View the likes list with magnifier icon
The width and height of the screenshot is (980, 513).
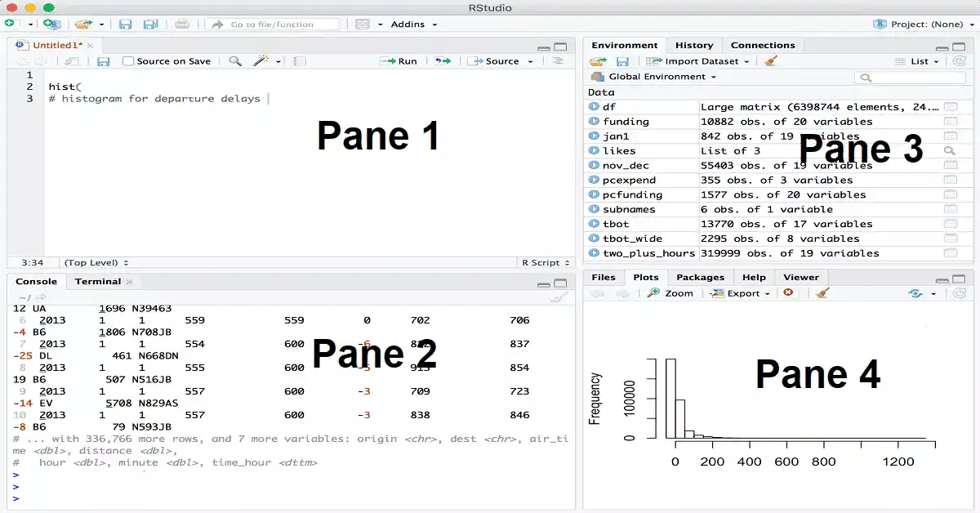950,151
